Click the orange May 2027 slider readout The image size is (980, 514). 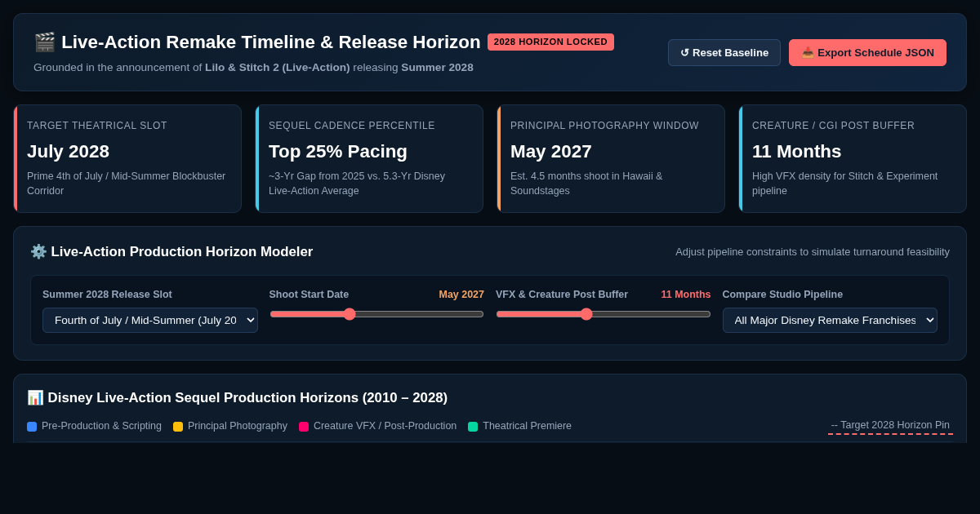click(x=461, y=295)
